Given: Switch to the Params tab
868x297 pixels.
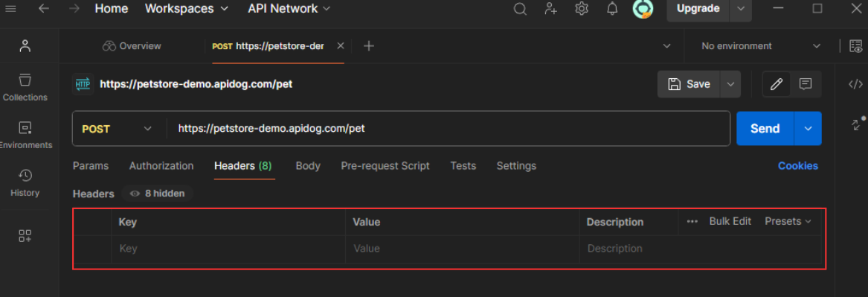Looking at the screenshot, I should (x=91, y=166).
